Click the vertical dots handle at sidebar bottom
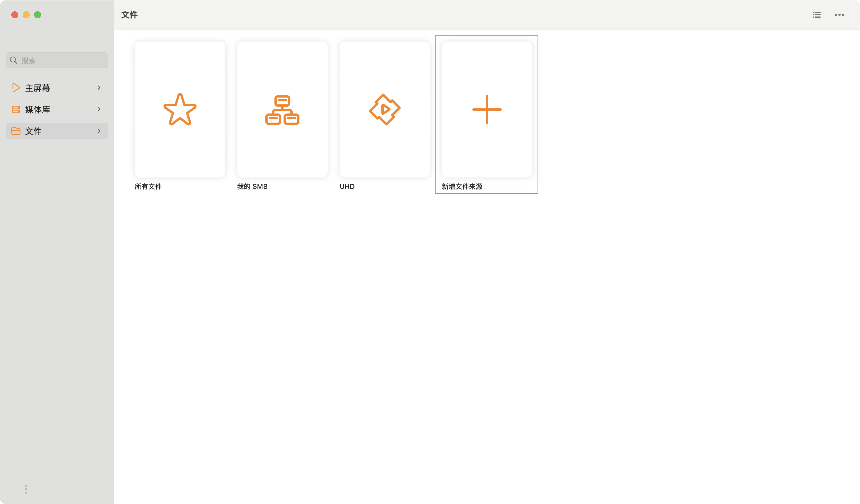Image resolution: width=860 pixels, height=504 pixels. [x=26, y=489]
